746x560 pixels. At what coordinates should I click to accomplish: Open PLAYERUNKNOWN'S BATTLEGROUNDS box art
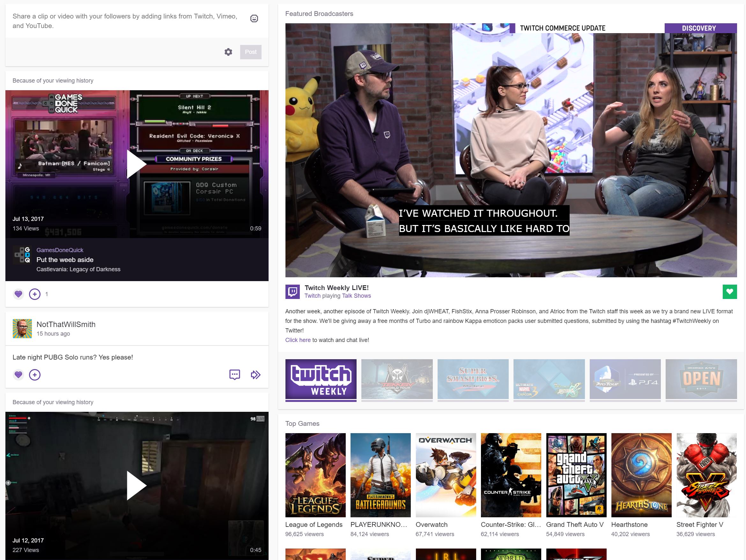(x=380, y=475)
